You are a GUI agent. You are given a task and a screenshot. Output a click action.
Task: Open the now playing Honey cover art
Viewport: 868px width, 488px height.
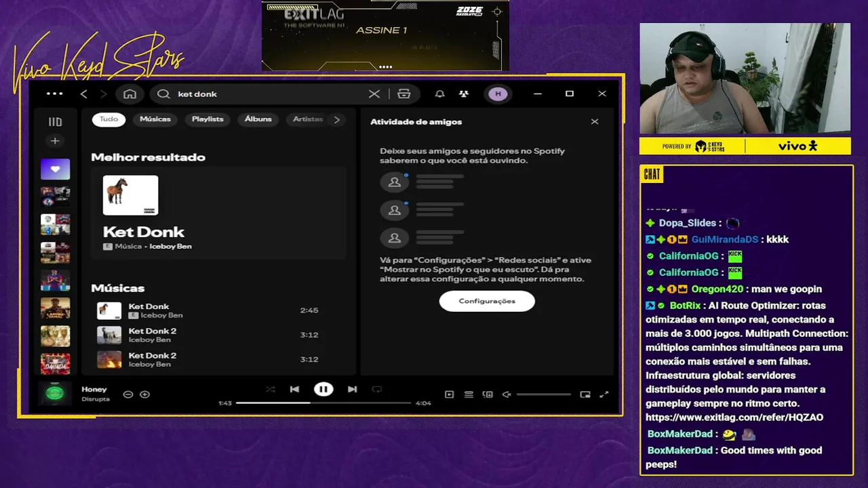[x=55, y=393]
